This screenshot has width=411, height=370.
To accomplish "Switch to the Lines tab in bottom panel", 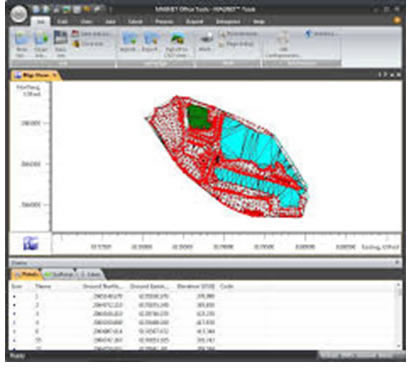I will pos(90,274).
